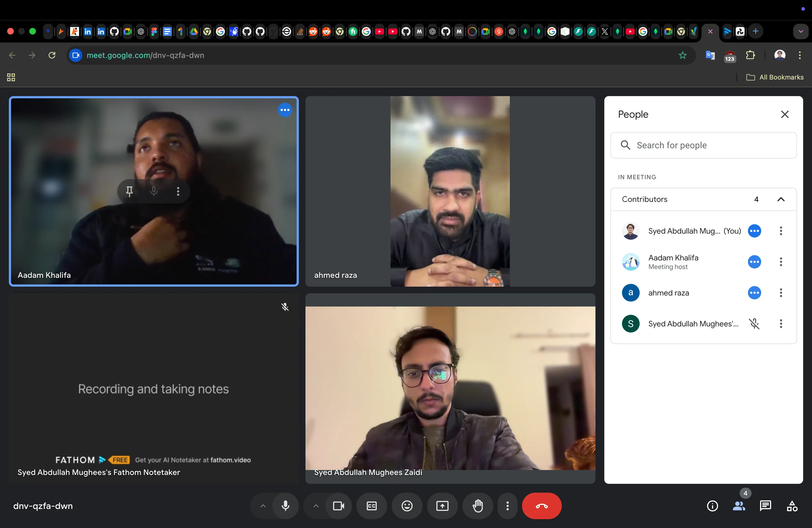Image resolution: width=812 pixels, height=528 pixels.
Task: Open the chat panel
Action: click(x=765, y=506)
